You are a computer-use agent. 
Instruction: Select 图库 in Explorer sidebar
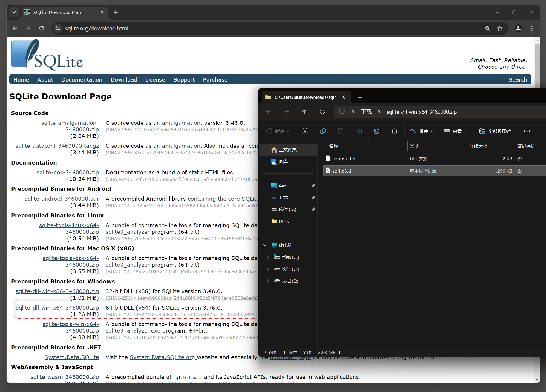click(288, 162)
